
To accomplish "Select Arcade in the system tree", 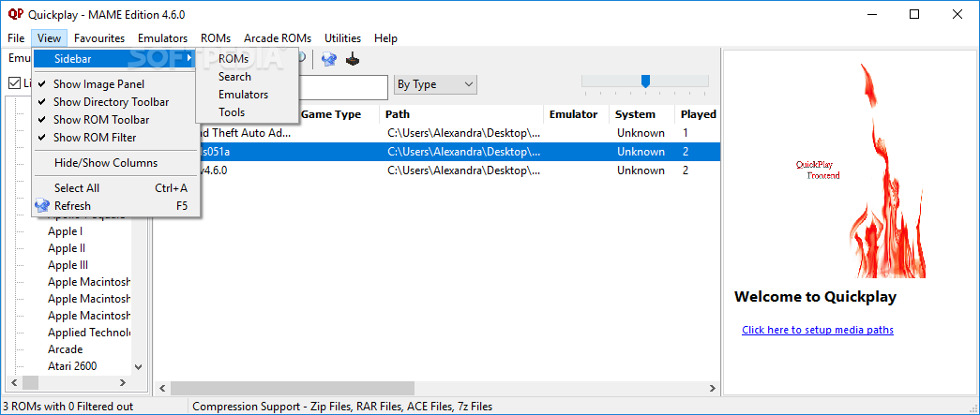I will (65, 349).
